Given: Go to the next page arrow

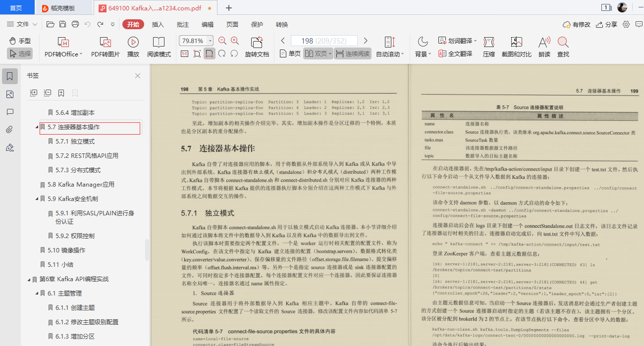Looking at the screenshot, I should point(366,41).
